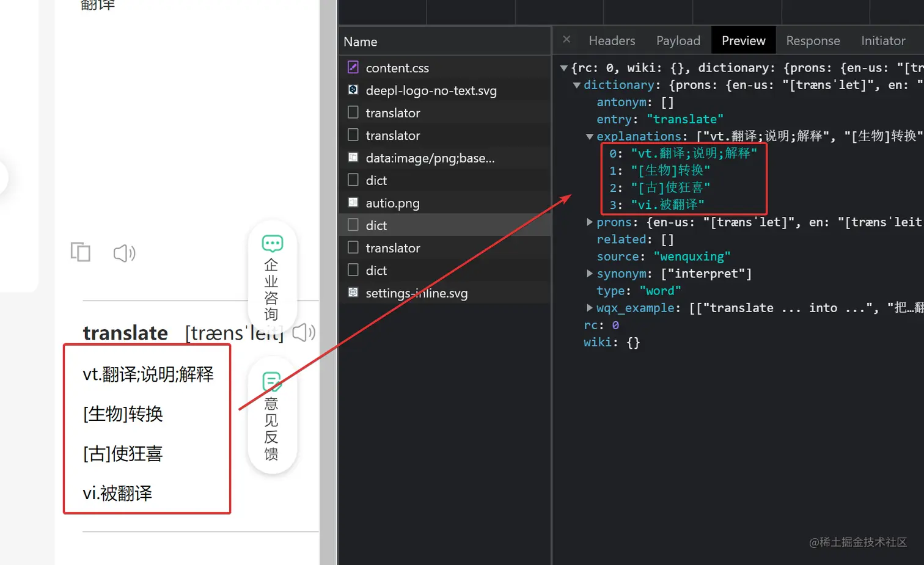The image size is (924, 565).
Task: Click the antonym: [] property
Action: coord(635,102)
